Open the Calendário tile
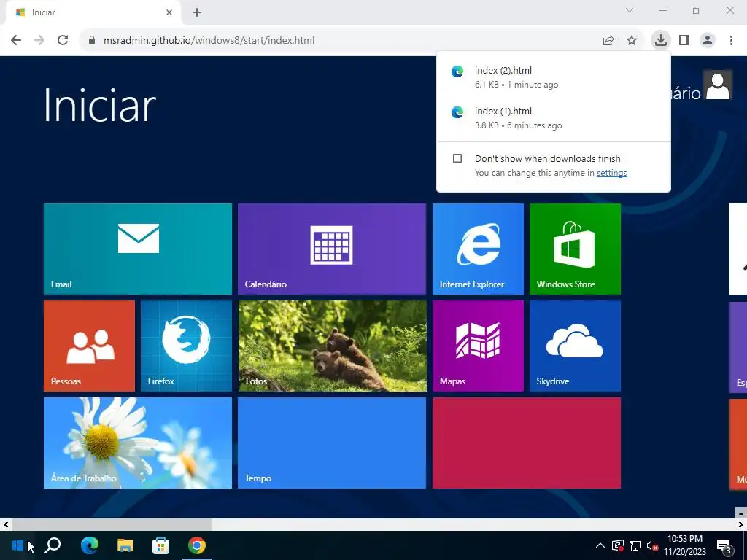 pyautogui.click(x=332, y=249)
